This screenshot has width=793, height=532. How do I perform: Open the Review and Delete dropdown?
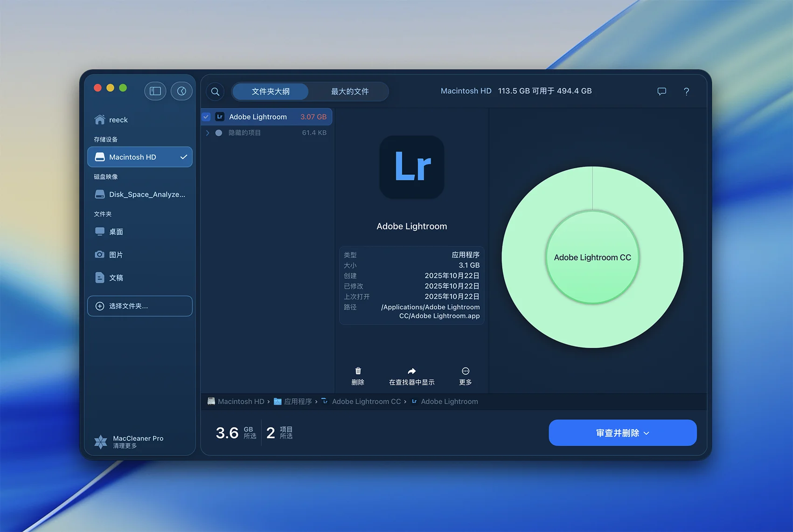click(x=622, y=433)
